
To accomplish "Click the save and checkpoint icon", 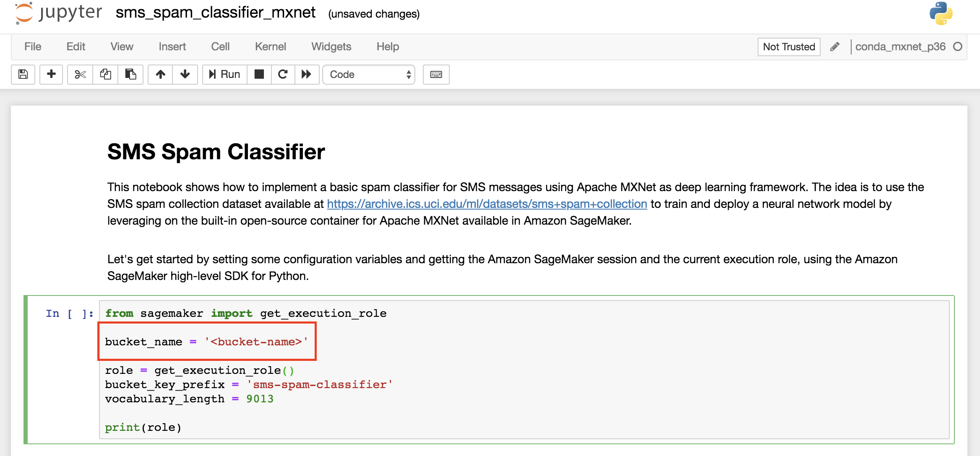I will pos(23,74).
